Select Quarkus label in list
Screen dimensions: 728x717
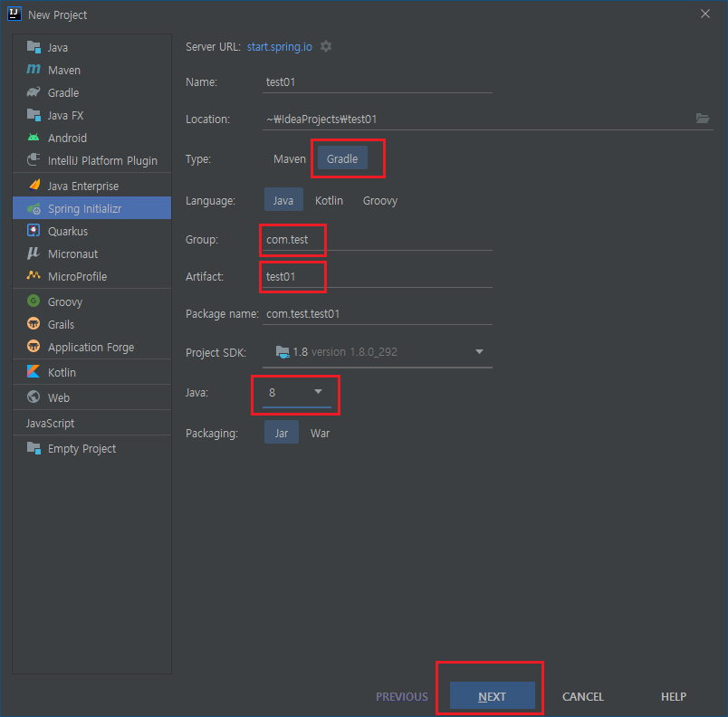point(68,231)
